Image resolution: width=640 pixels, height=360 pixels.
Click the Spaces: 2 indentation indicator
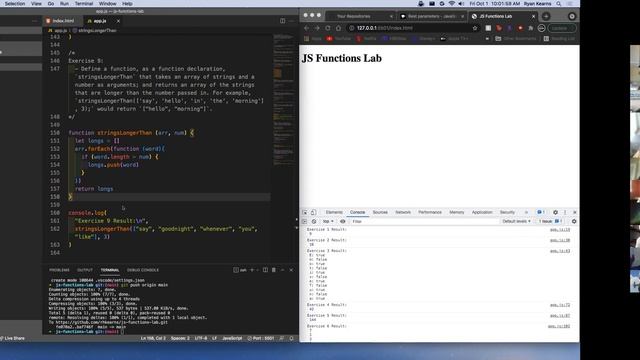pos(180,338)
